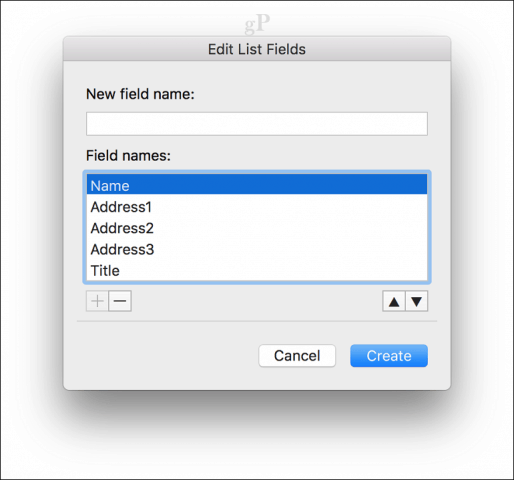
Task: Cancel the Edit List Fields dialog
Action: point(297,356)
